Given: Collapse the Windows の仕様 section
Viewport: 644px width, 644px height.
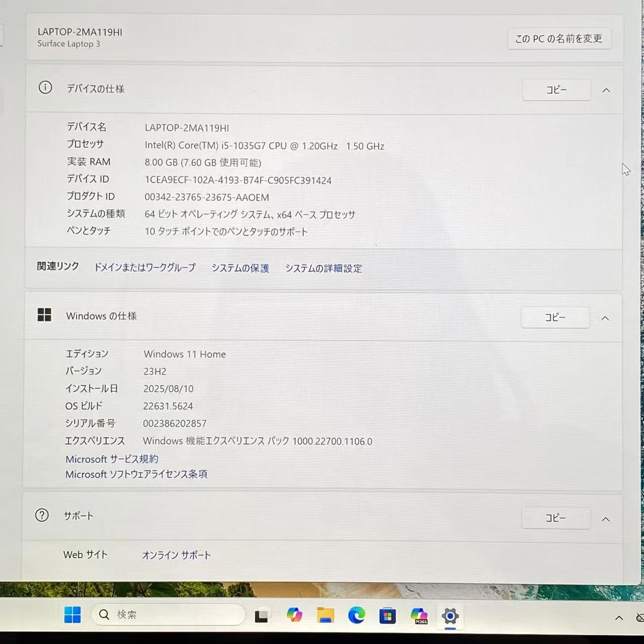Looking at the screenshot, I should tap(605, 318).
